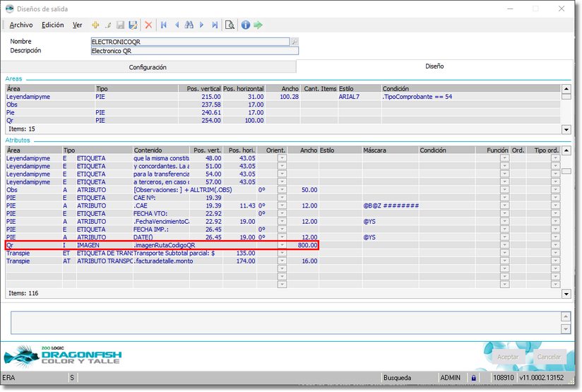The width and height of the screenshot is (582, 392).
Task: Click the Máscara column header
Action: pos(391,150)
